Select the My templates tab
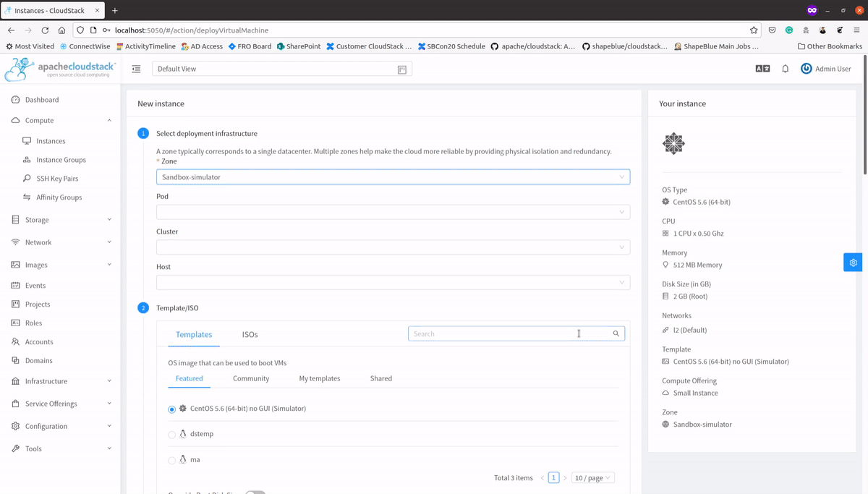This screenshot has width=868, height=494. [x=320, y=378]
